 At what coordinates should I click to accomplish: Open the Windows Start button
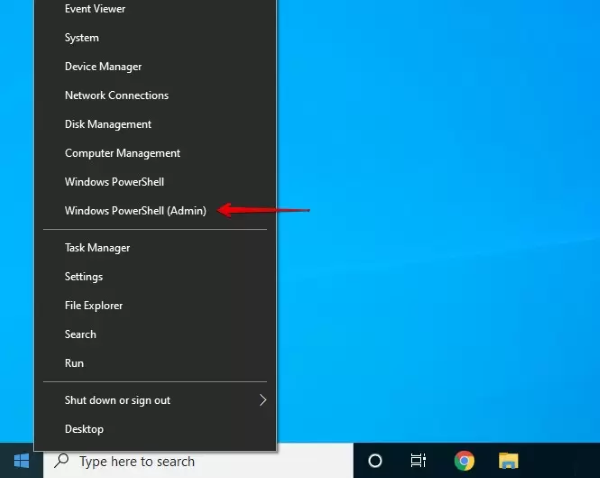pos(21,461)
